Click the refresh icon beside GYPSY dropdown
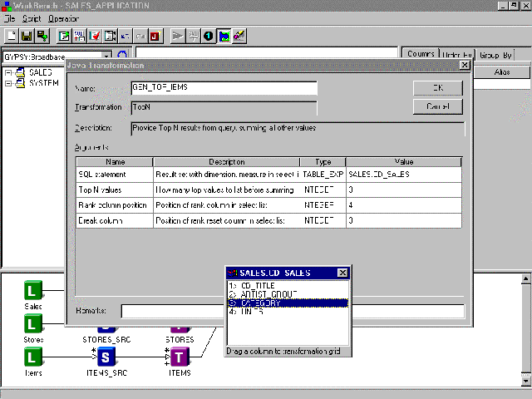532x399 pixels. pyautogui.click(x=124, y=56)
